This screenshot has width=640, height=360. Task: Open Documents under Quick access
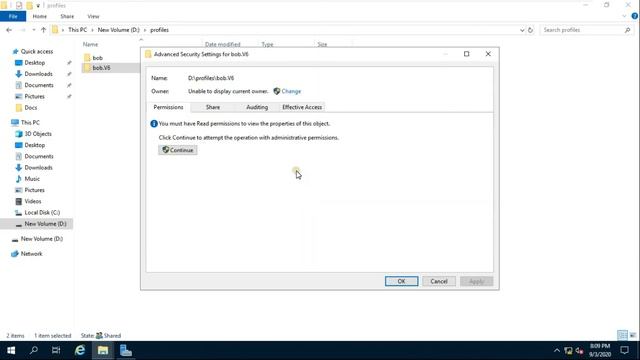[39, 85]
